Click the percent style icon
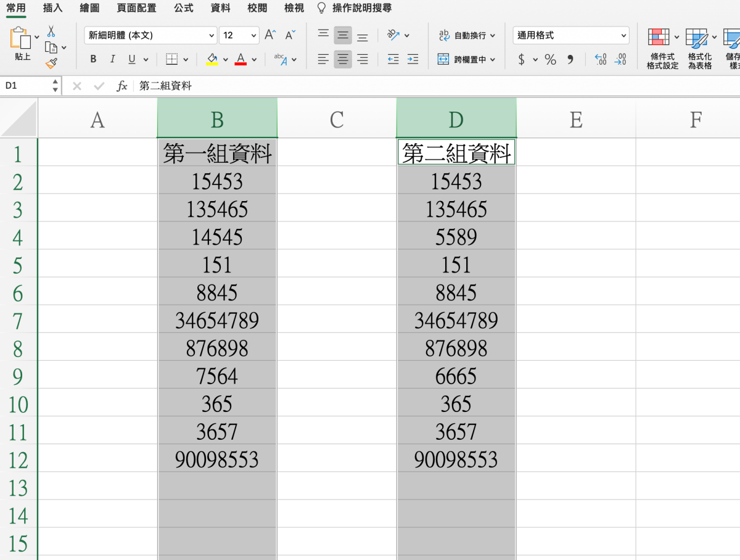 pyautogui.click(x=550, y=59)
